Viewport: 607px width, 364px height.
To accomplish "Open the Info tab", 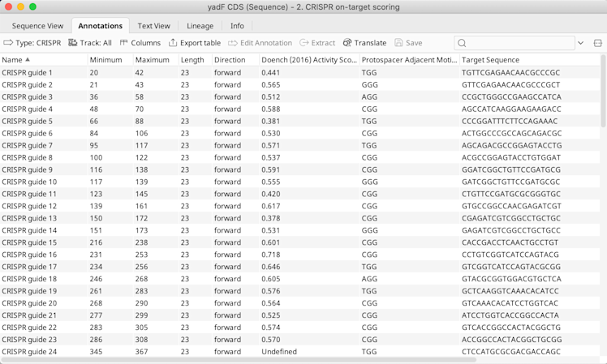I will coord(237,26).
